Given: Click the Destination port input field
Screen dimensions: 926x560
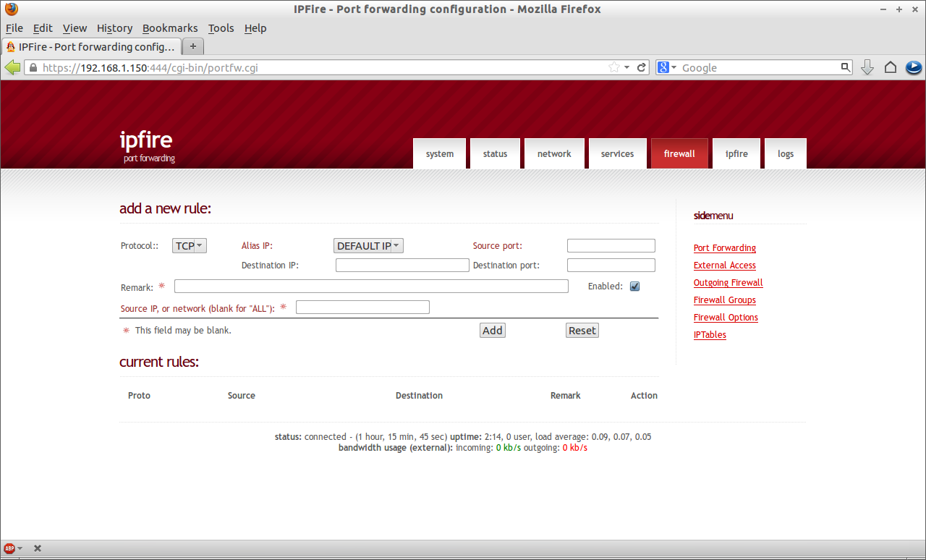Looking at the screenshot, I should click(x=611, y=266).
